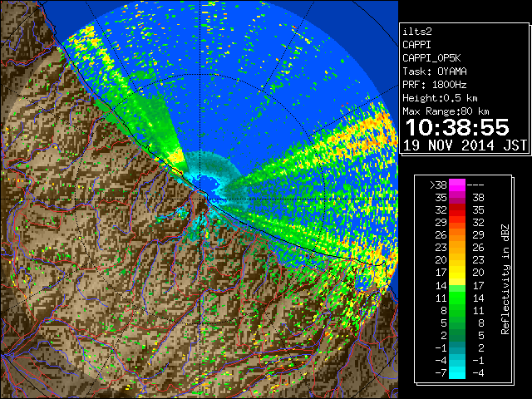
Task: Pick the purple 35–38 dBZ legend band
Action: (x=457, y=198)
